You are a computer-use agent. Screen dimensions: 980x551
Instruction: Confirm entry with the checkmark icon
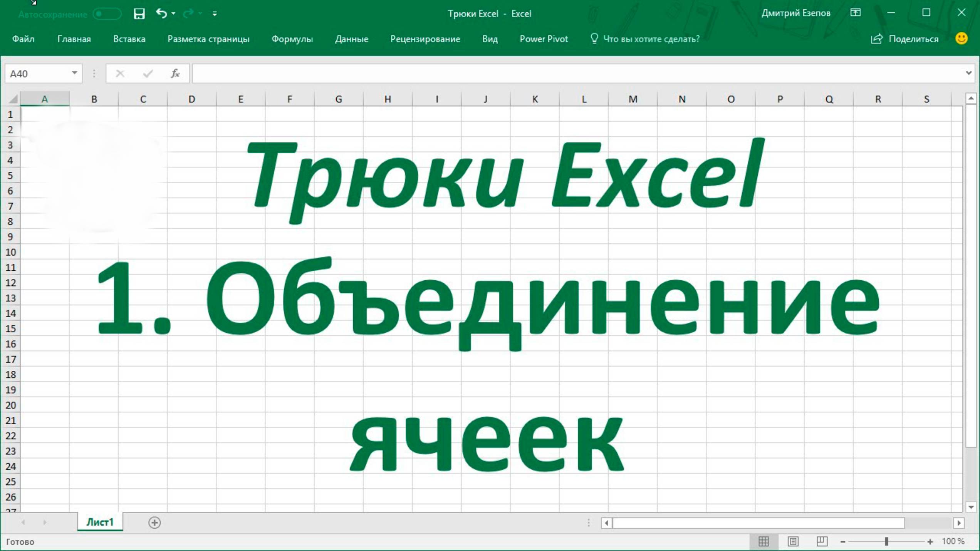[147, 74]
